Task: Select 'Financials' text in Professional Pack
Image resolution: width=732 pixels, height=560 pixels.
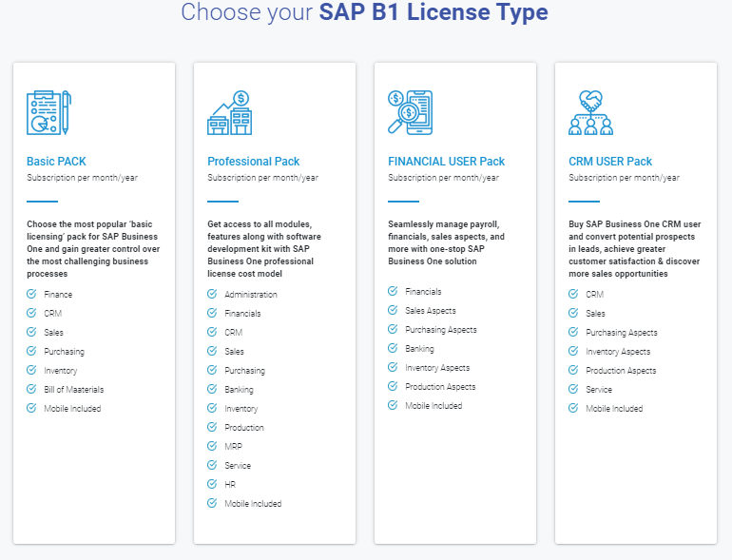Action: click(242, 314)
